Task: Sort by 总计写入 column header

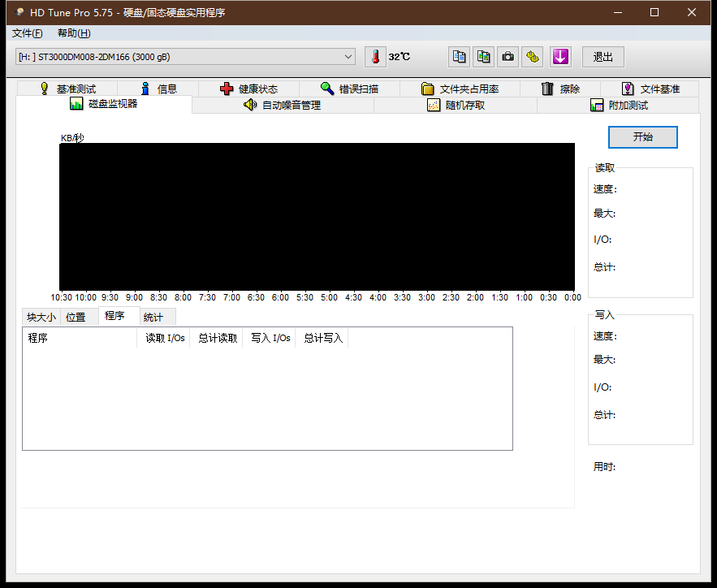Action: click(x=322, y=338)
